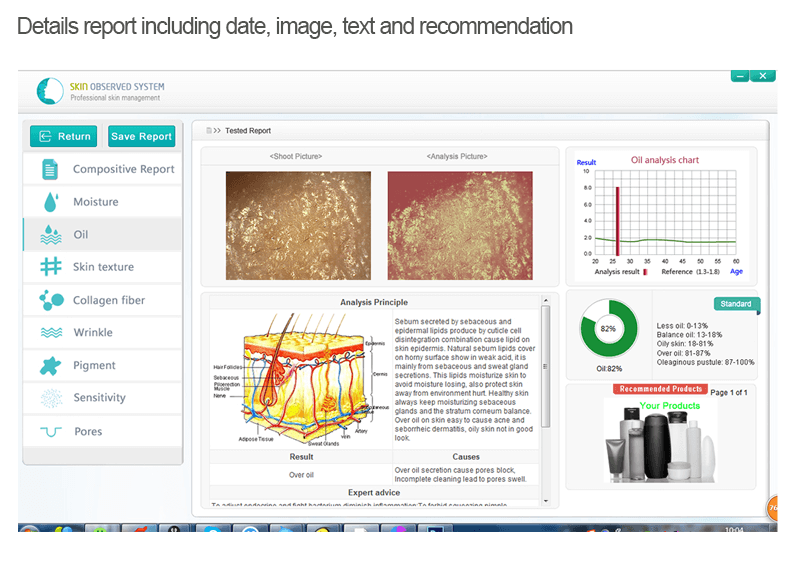Click the Sensitivity dotted circle icon
The image size is (800, 581).
51,398
